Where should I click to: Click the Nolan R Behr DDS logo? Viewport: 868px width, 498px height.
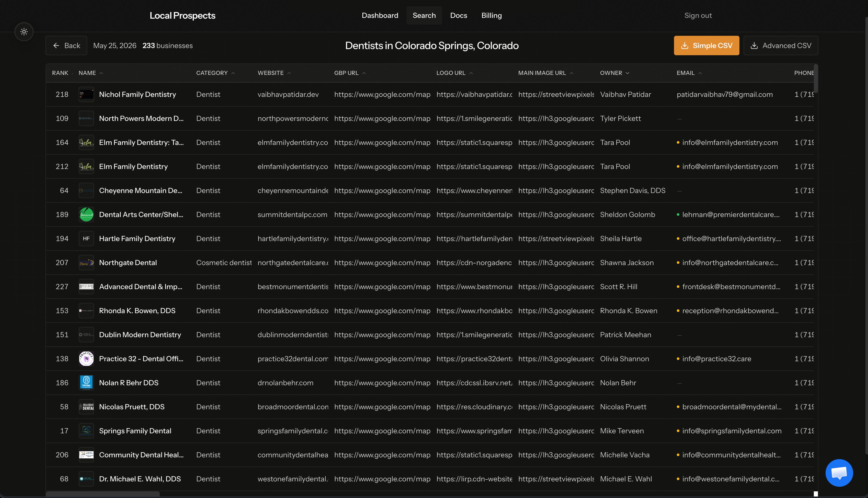tap(86, 383)
